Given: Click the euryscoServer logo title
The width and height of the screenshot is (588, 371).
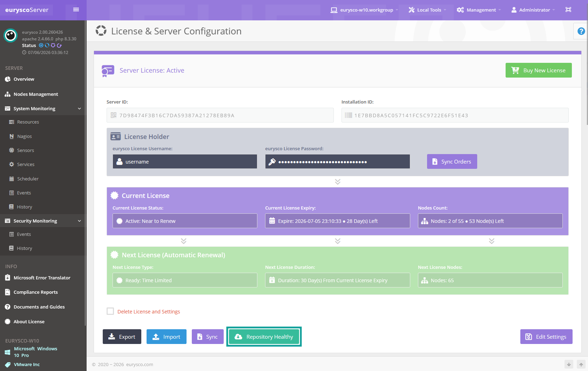Looking at the screenshot, I should 27,10.
